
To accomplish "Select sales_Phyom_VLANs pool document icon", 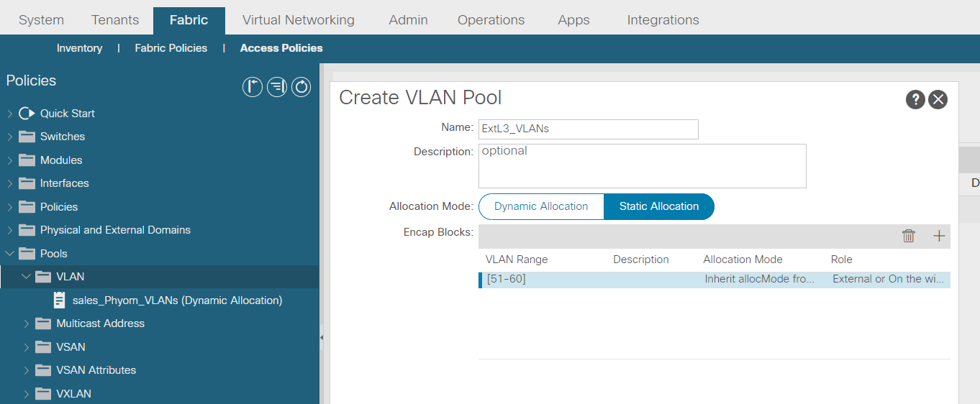I will pos(60,300).
